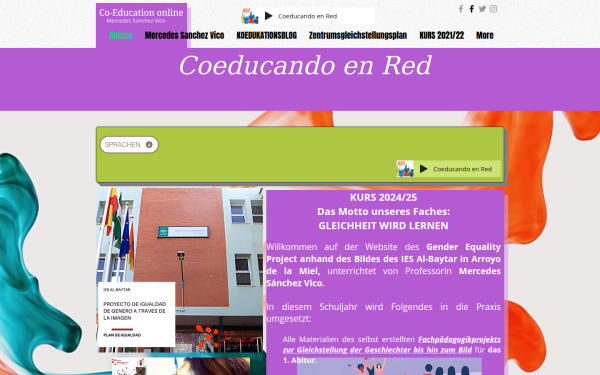600x375 pixels.
Task: Click the 'Das Motto unseres Faches:' line
Action: [x=383, y=212]
